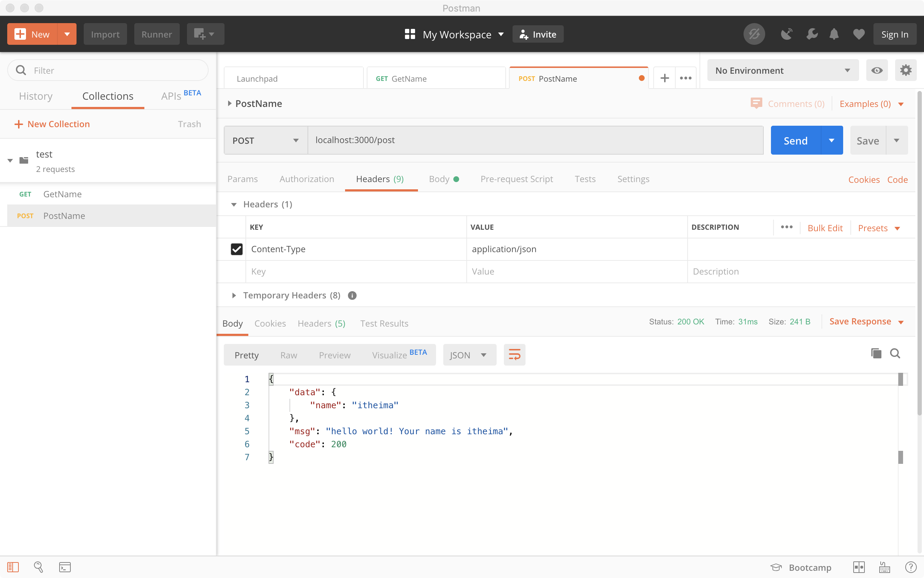The image size is (924, 578).
Task: Open the environment quick look eye icon
Action: [877, 70]
